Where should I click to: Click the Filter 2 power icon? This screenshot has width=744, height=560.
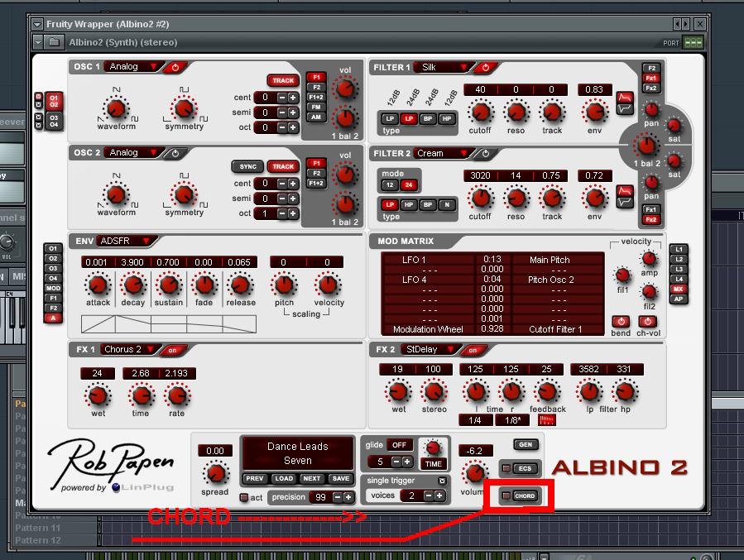pos(486,154)
